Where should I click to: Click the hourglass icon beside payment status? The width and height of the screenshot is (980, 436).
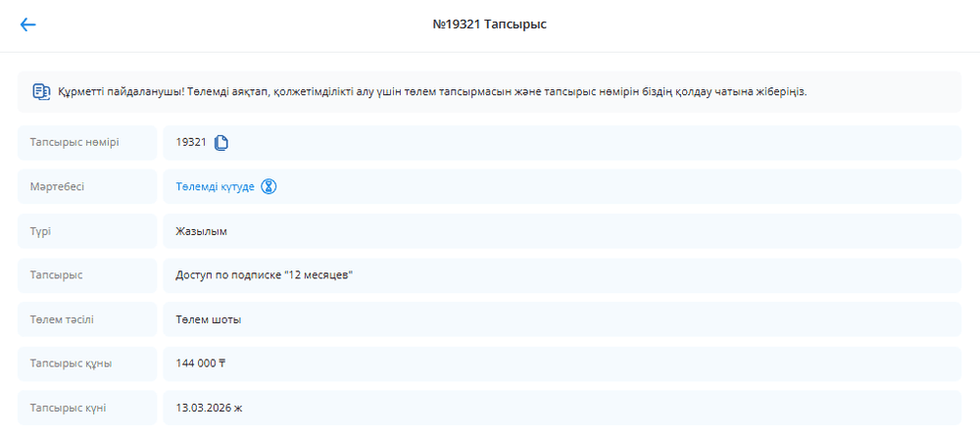(269, 186)
